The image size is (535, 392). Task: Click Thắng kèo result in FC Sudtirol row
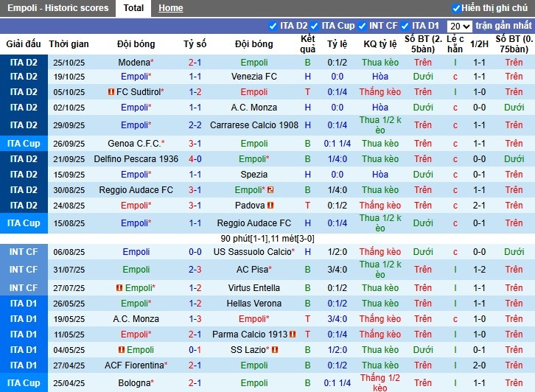pyautogui.click(x=380, y=92)
